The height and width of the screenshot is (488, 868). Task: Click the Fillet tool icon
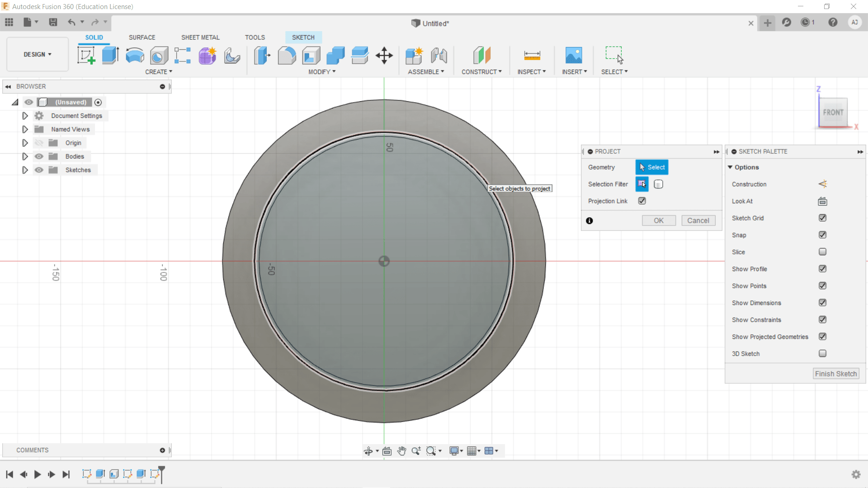click(x=287, y=56)
